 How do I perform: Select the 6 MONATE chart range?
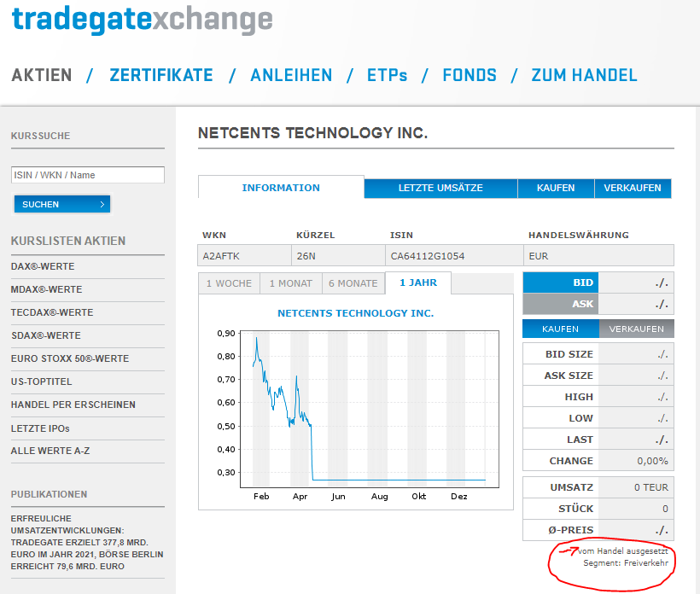353,283
